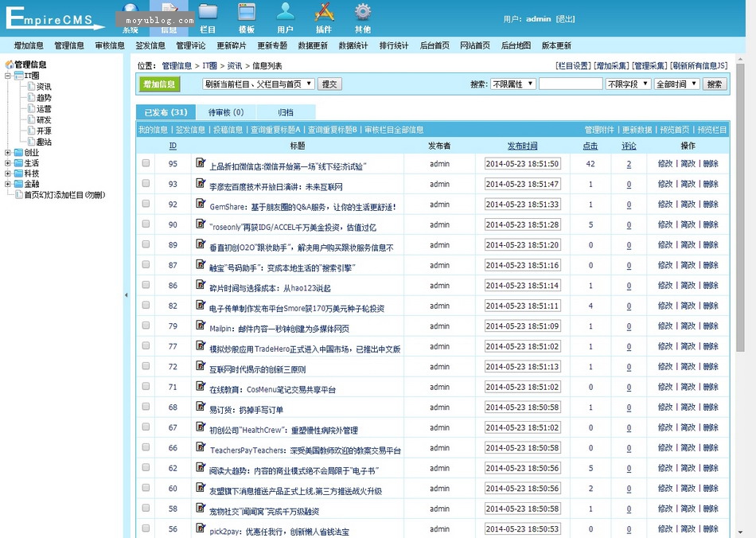Viewport: 756px width, 538px height.
Task: Switch to the 已发布 (31) tab
Action: [166, 112]
